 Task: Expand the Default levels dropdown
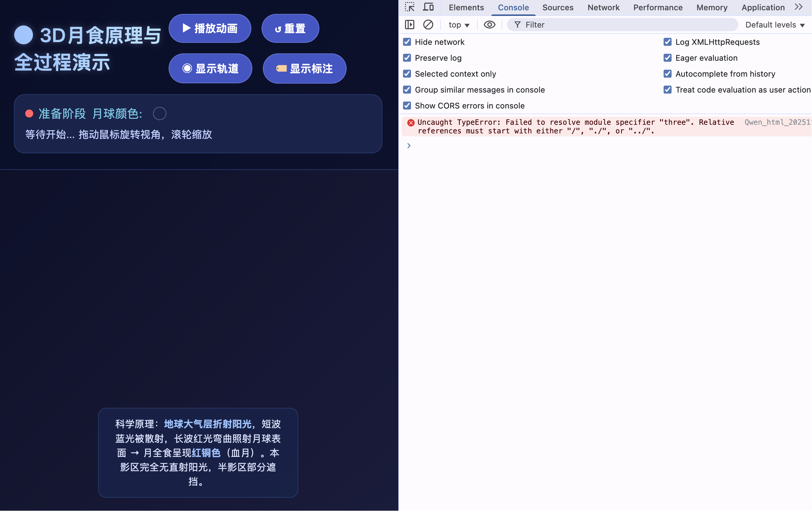coord(775,25)
